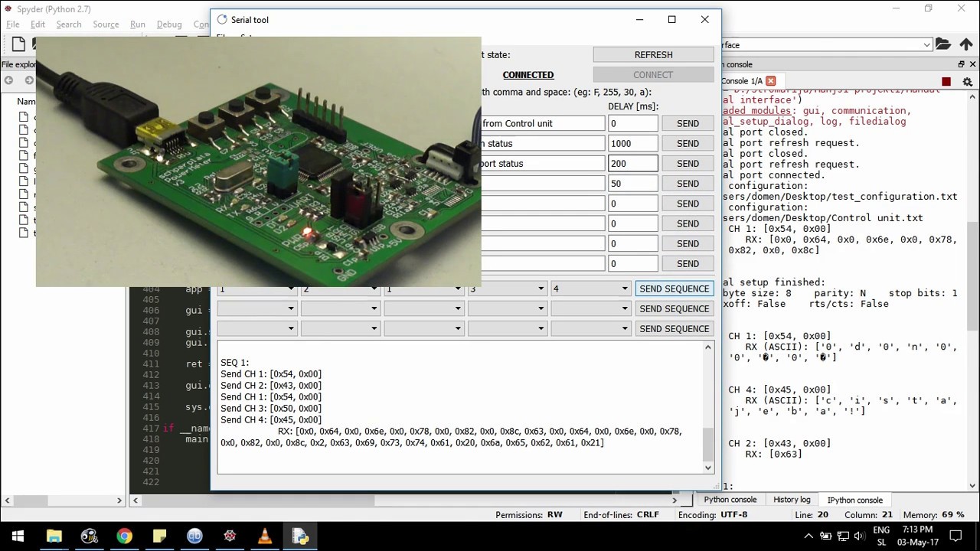This screenshot has width=980, height=551.
Task: Click SEND SEQUENCE for the first sequence row
Action: pos(675,289)
